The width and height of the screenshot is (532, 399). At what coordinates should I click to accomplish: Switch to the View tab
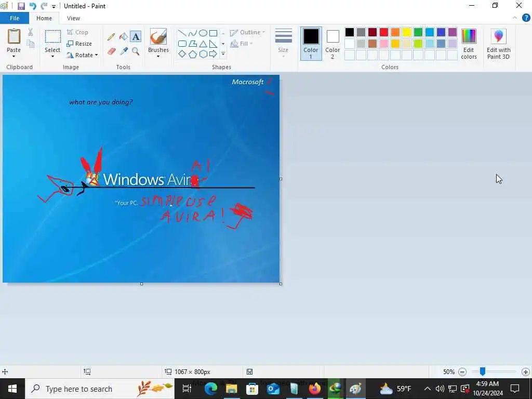pos(73,18)
